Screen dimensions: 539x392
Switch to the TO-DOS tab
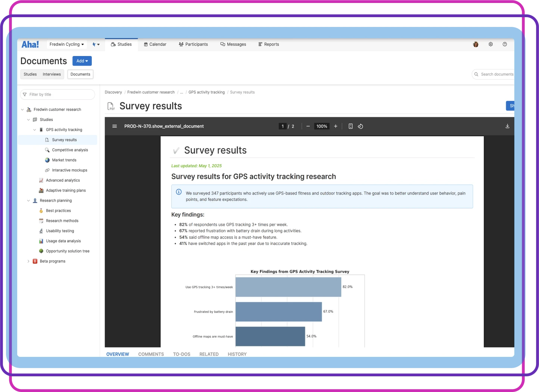182,354
